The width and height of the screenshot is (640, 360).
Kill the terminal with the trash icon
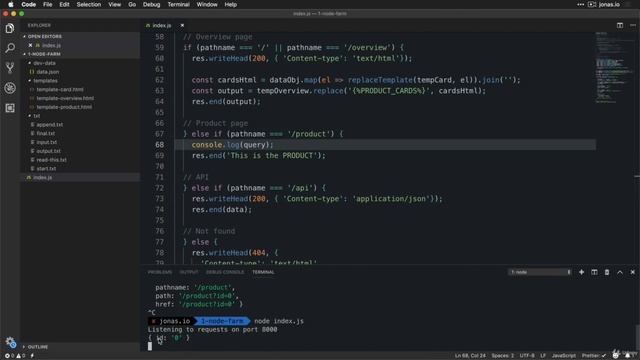607,272
